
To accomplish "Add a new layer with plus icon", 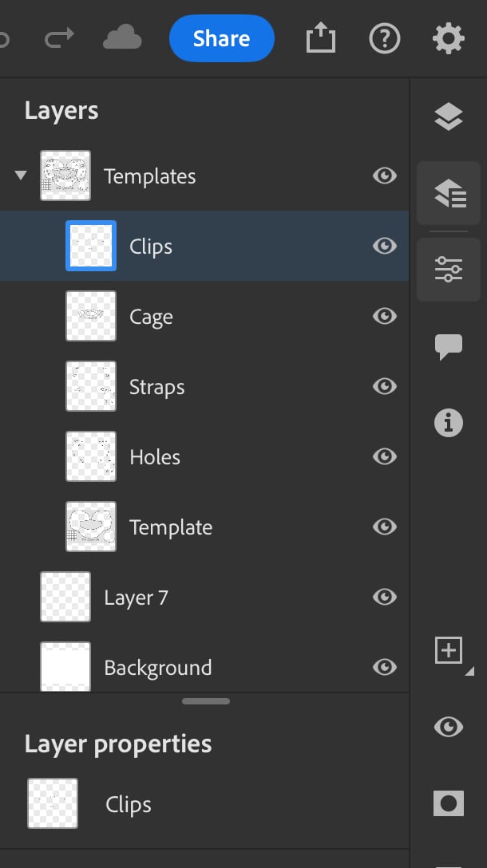I will point(449,650).
